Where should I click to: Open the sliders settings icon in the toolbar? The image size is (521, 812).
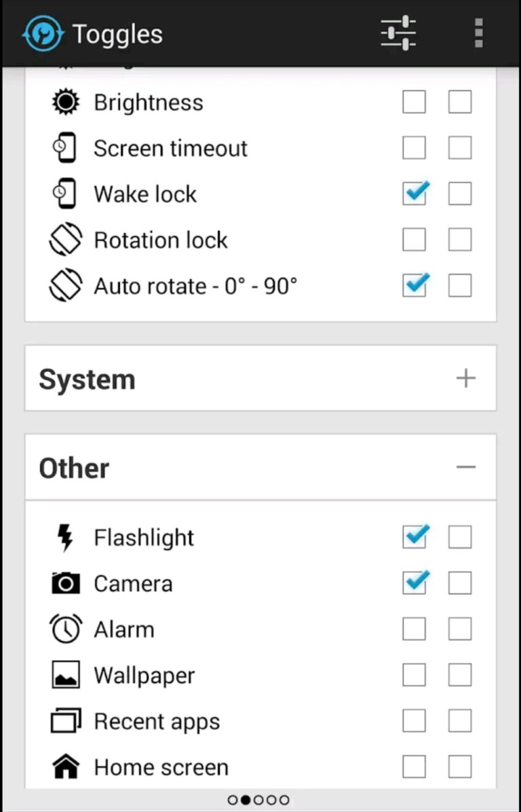(398, 33)
